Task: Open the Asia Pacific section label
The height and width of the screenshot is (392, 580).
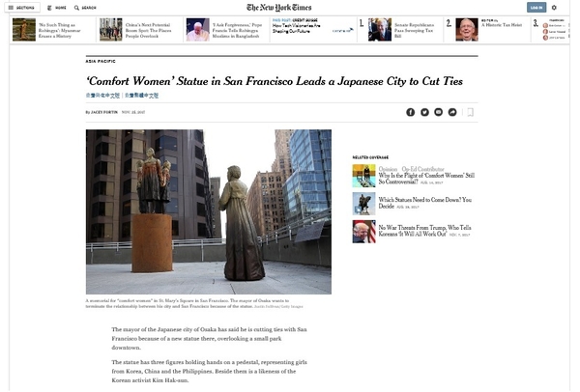Action: 101,62
